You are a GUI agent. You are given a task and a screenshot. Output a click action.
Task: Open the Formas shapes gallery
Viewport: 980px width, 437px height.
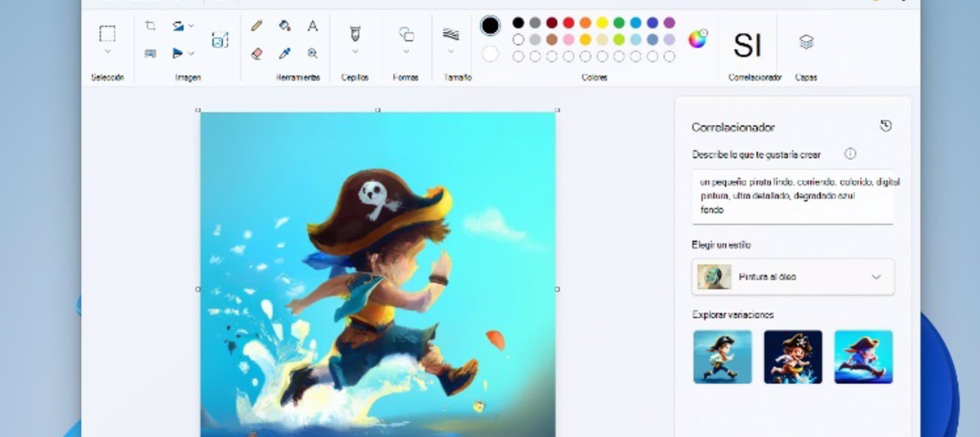(x=406, y=33)
